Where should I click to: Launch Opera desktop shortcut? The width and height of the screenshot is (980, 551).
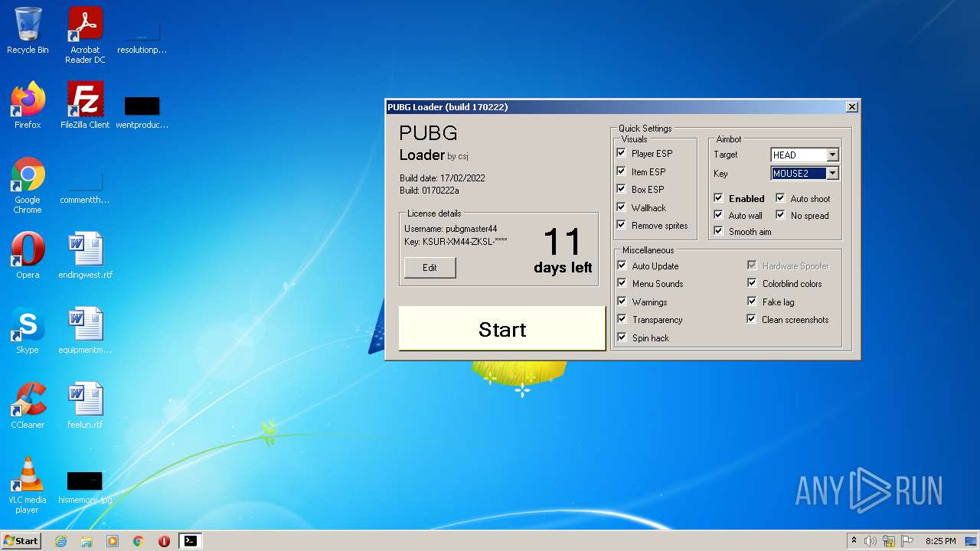pyautogui.click(x=28, y=256)
